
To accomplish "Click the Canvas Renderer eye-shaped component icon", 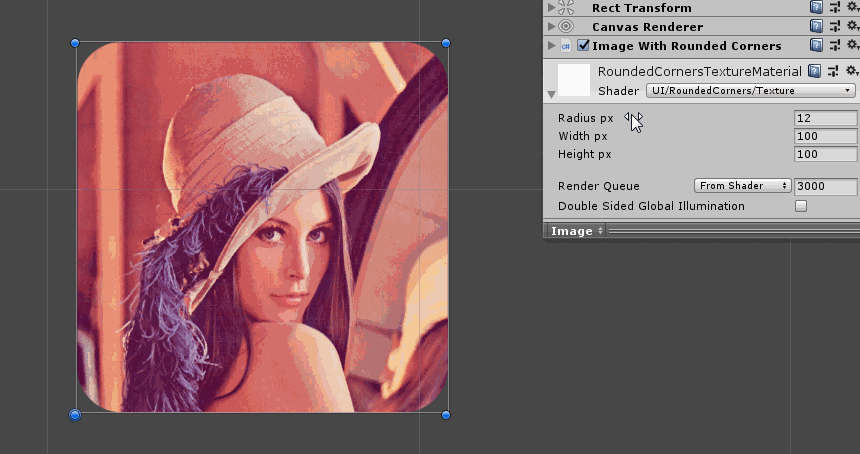I will click(566, 26).
